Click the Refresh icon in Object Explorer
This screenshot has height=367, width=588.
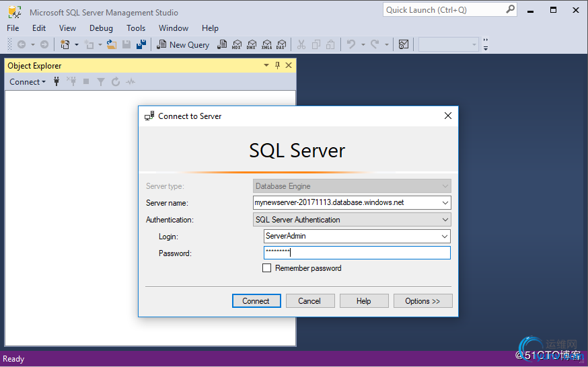[x=116, y=81]
